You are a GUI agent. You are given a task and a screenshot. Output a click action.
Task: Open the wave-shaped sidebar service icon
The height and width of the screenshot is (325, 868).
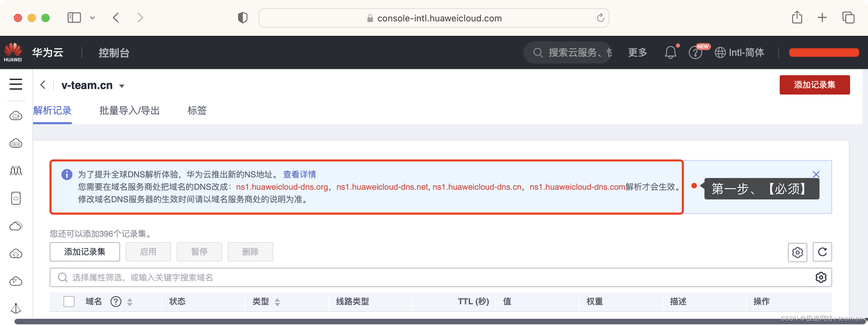pos(16,170)
